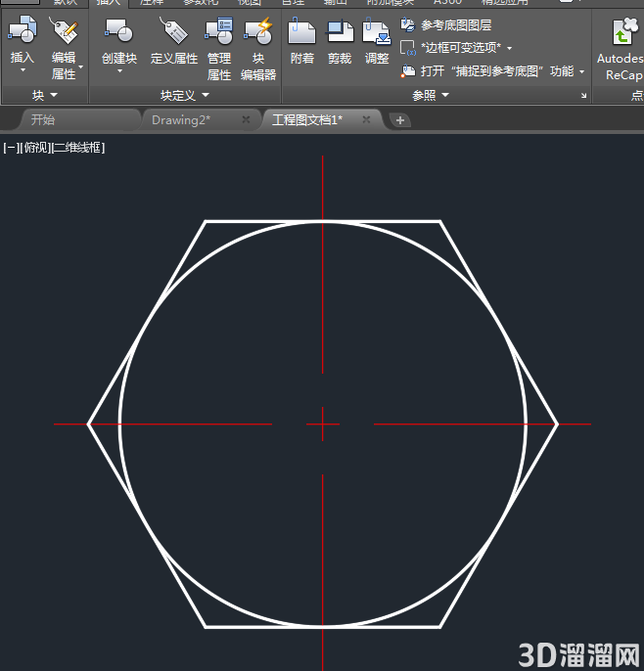
Task: Expand the Insert (插入) dropdown arrow
Action: (23, 69)
